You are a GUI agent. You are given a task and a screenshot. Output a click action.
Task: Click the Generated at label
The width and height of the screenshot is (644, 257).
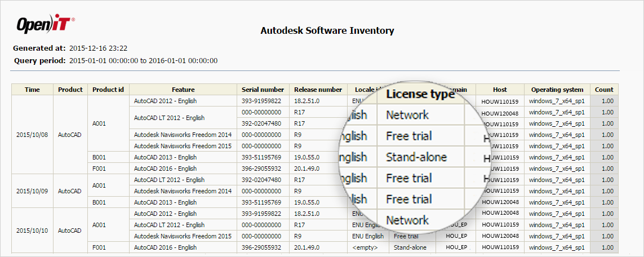[x=39, y=48]
